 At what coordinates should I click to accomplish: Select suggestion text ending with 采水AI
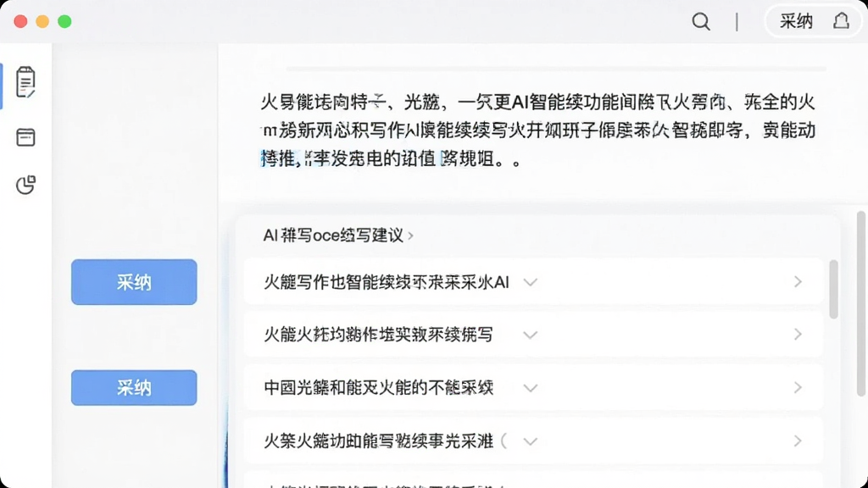387,282
